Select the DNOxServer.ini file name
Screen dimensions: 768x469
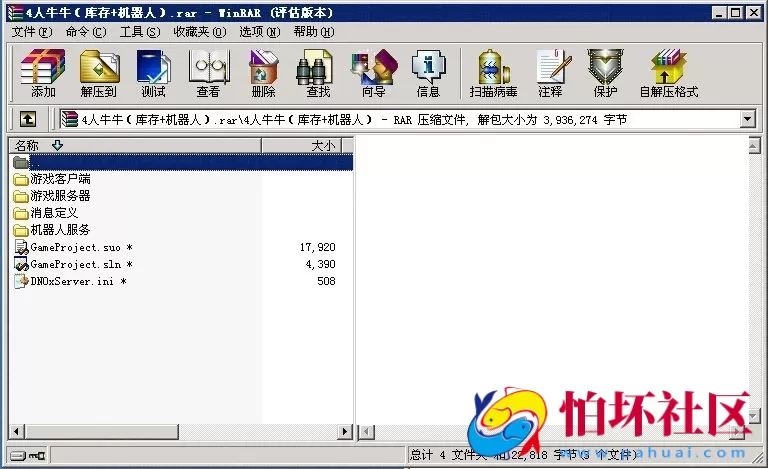coord(78,281)
